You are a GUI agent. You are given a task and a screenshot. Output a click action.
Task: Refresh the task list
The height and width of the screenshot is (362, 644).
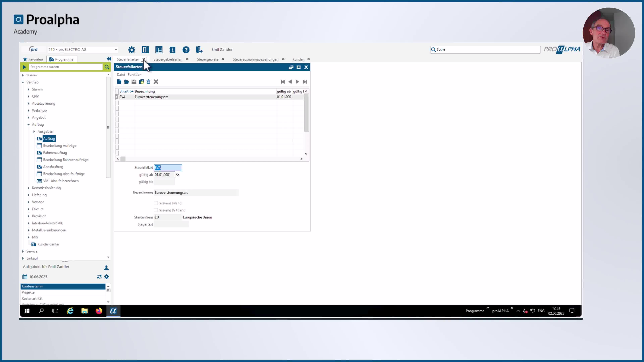(99, 277)
